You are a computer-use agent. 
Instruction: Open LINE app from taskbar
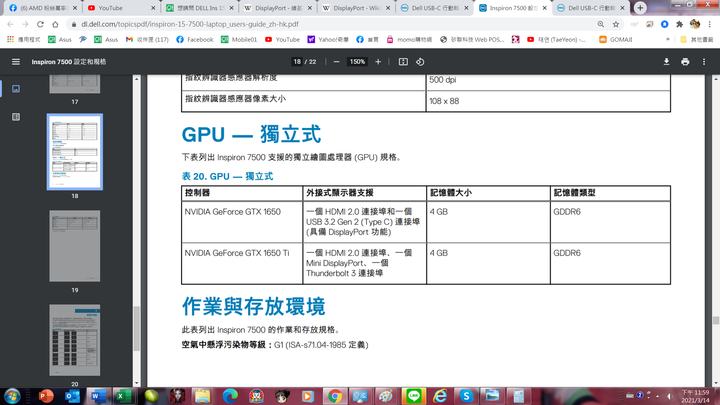413,396
